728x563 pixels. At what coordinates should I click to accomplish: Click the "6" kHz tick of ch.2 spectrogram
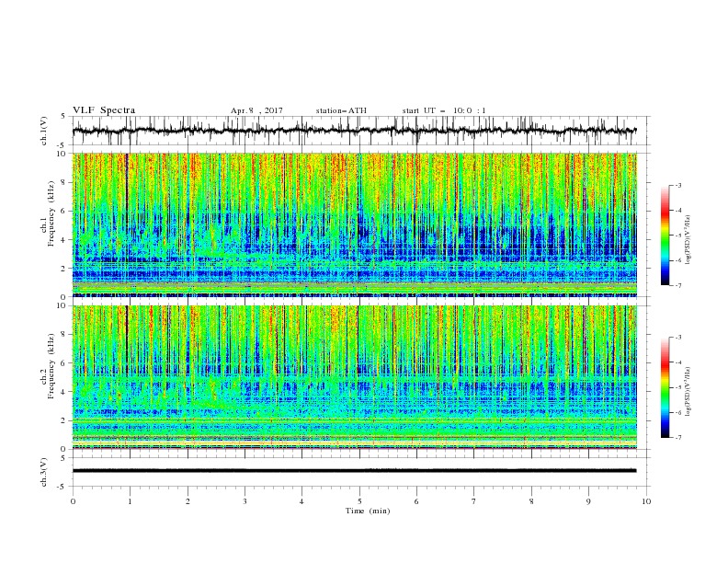tap(64, 363)
